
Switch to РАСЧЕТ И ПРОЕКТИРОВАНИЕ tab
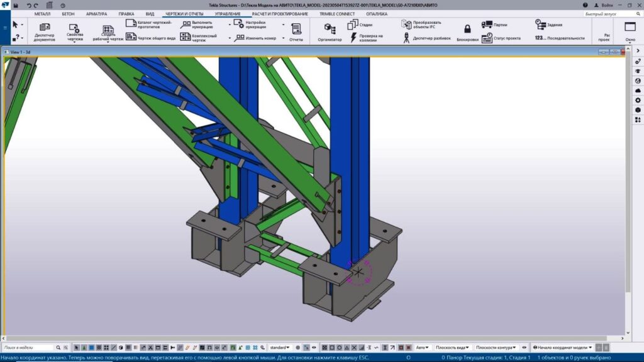[x=280, y=14]
